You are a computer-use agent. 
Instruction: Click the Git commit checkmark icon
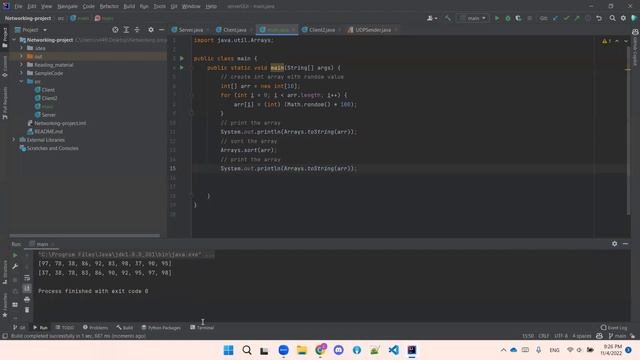566,18
